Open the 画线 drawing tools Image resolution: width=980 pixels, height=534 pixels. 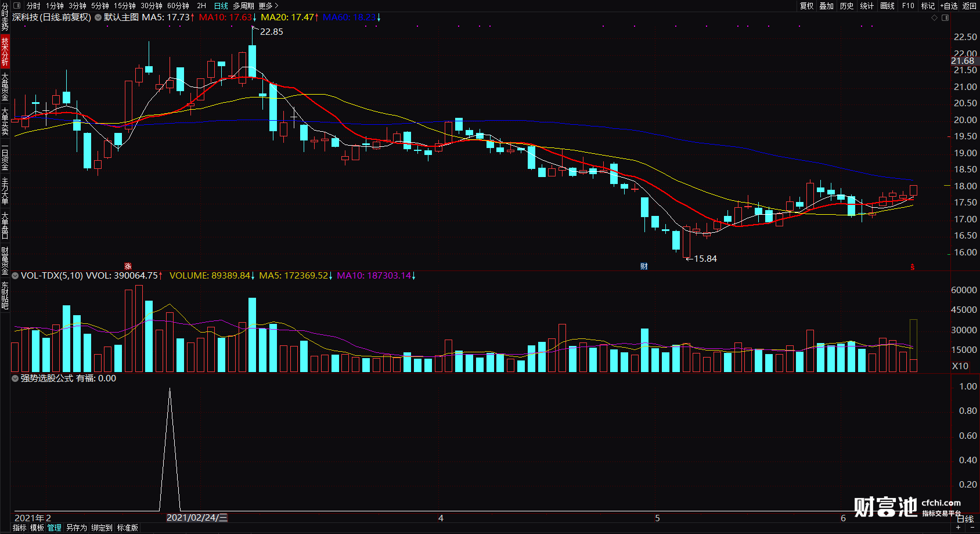click(x=887, y=6)
